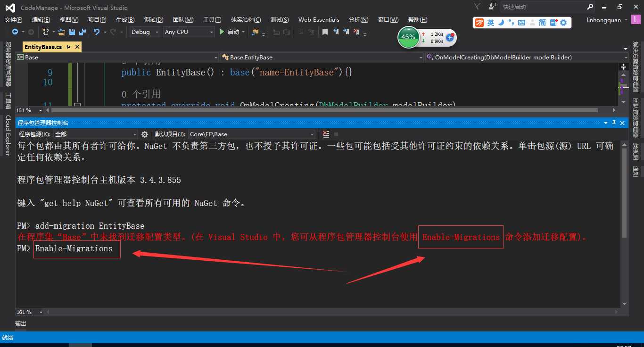Open the package source 全部 dropdown
Image resolution: width=644 pixels, height=347 pixels.
tap(96, 134)
